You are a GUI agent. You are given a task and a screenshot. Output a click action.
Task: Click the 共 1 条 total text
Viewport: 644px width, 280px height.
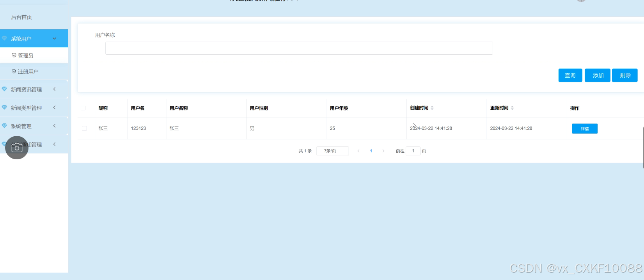pos(305,151)
